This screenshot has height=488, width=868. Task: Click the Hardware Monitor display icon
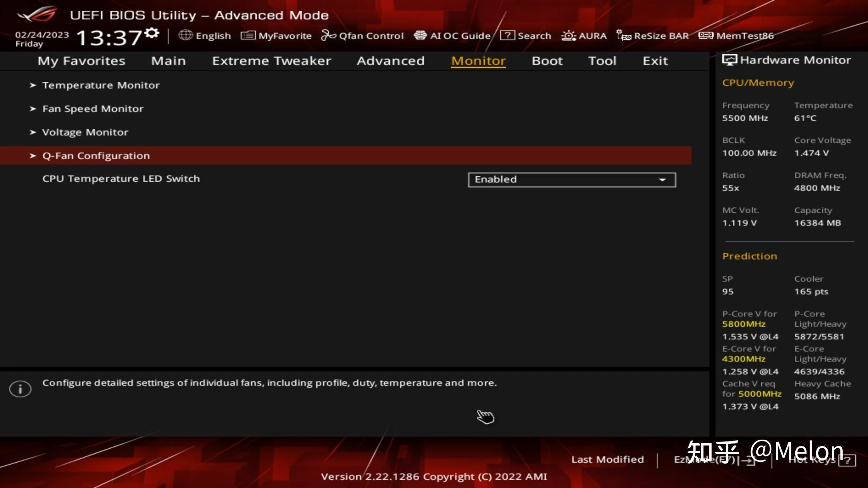pyautogui.click(x=729, y=60)
